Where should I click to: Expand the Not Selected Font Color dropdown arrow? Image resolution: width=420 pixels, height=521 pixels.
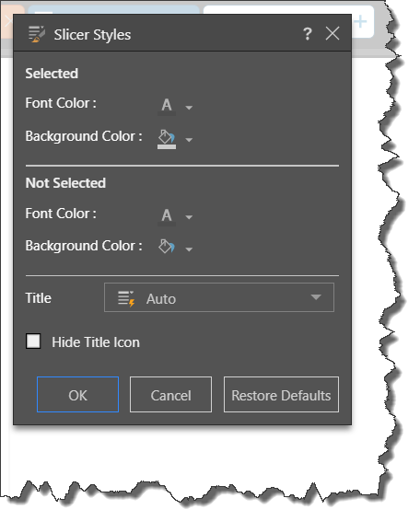tap(189, 217)
